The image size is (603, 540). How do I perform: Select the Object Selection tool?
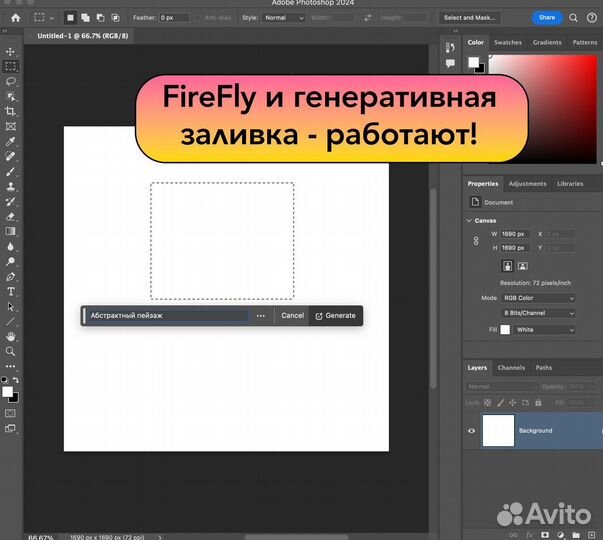[x=10, y=97]
